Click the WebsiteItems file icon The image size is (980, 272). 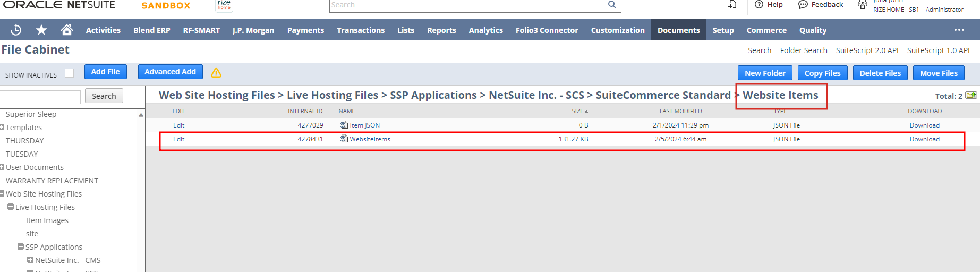pyautogui.click(x=344, y=139)
